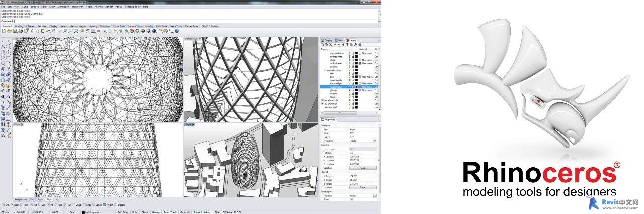644x214 pixels.
Task: Click the Paste clipboard icon
Action: tap(43, 31)
